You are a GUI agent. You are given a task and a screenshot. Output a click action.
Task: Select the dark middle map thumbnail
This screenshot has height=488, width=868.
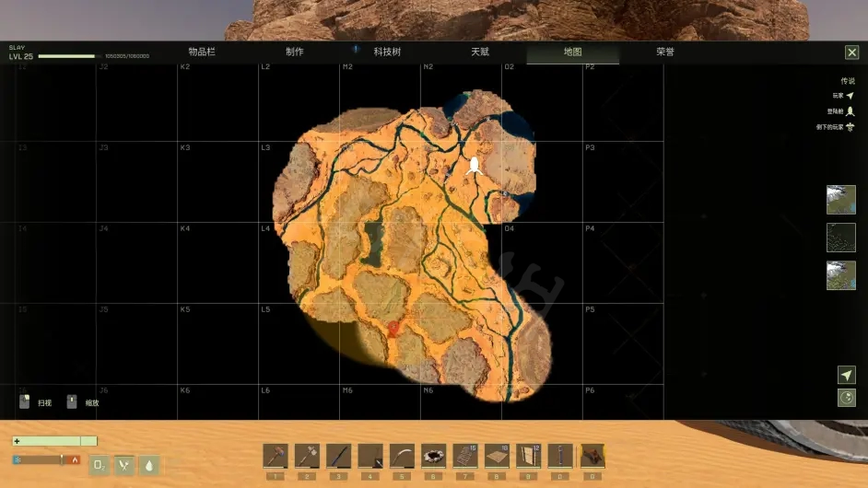click(840, 238)
